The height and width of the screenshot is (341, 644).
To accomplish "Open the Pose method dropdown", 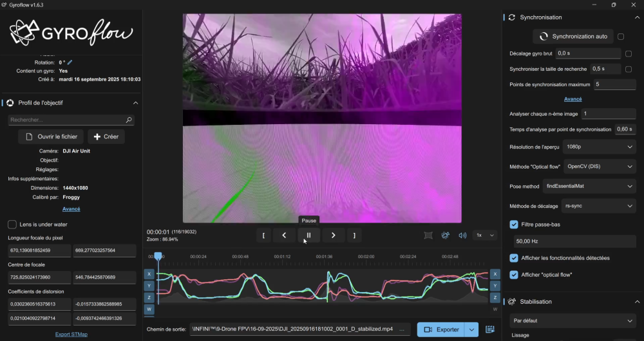I will [x=589, y=187].
